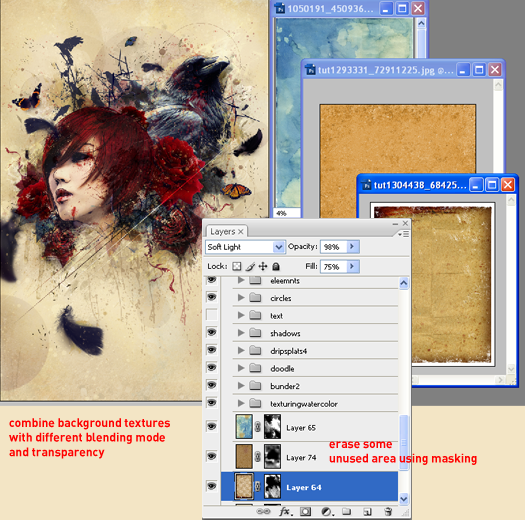
Task: Select Layer 65 in the list
Action: pyautogui.click(x=309, y=427)
